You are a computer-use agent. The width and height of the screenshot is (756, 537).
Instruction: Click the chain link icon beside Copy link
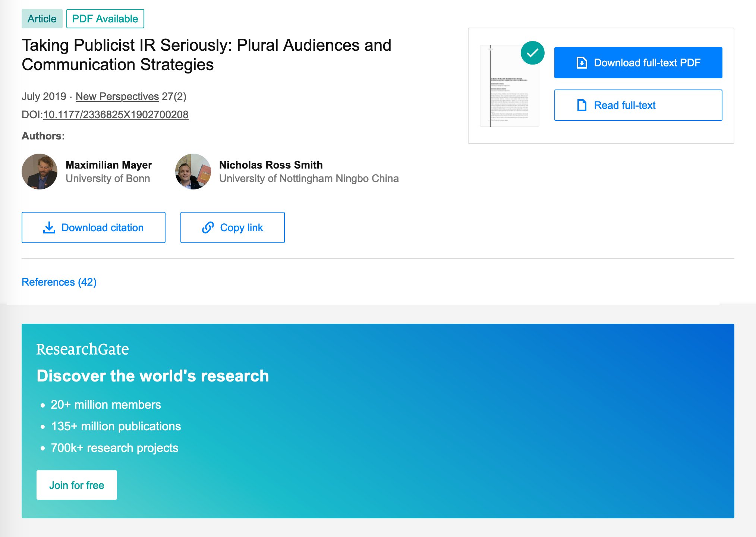pos(208,227)
